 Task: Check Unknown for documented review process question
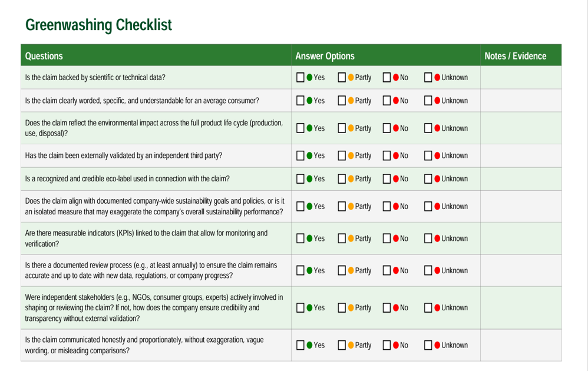(428, 270)
